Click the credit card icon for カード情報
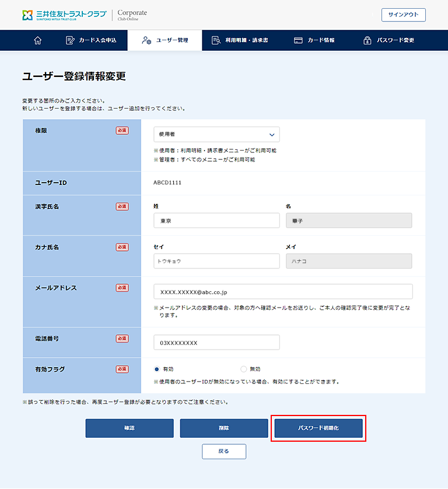The height and width of the screenshot is (489, 448). (x=298, y=40)
